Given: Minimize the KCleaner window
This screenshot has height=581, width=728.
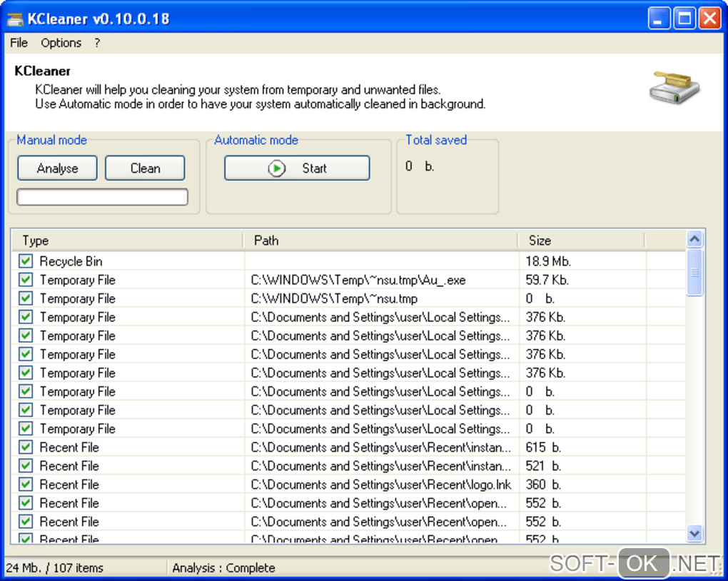Looking at the screenshot, I should pyautogui.click(x=659, y=19).
